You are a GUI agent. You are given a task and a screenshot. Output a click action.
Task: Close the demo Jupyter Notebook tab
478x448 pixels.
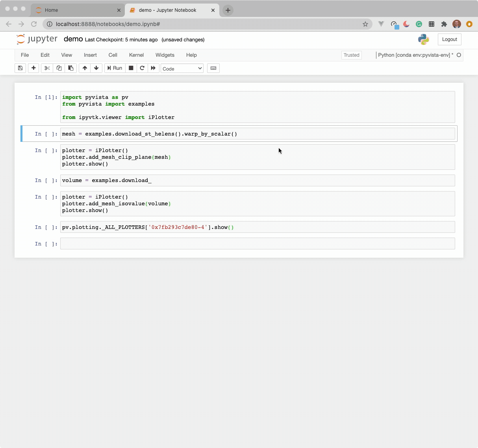click(213, 10)
